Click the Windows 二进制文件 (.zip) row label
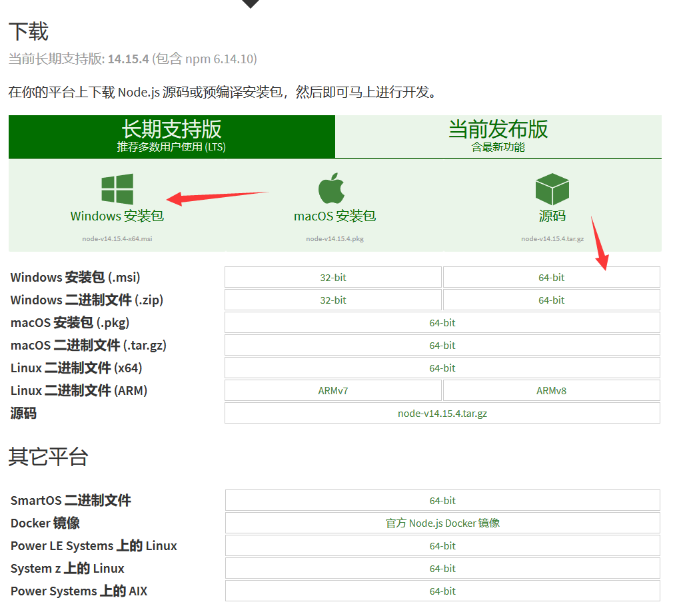The width and height of the screenshot is (673, 616). click(87, 300)
